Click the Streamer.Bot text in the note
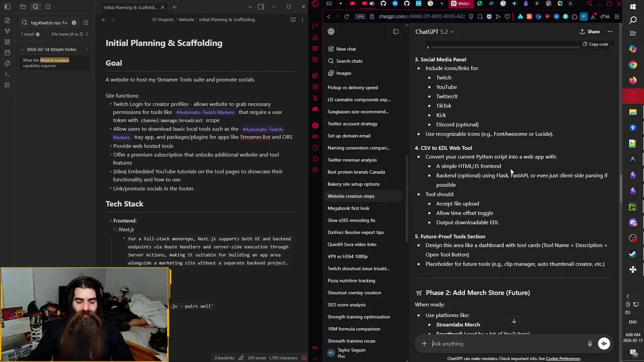This screenshot has width=644, height=362. [x=255, y=137]
